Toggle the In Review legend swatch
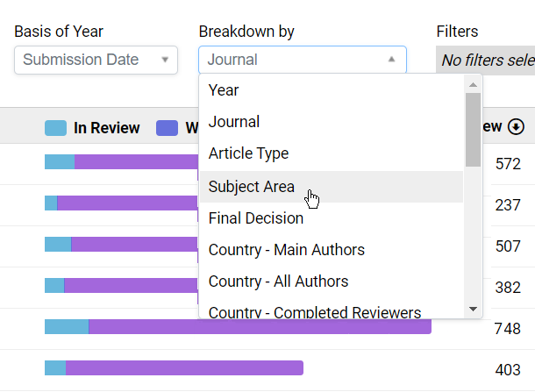The image size is (535, 392). coord(55,128)
